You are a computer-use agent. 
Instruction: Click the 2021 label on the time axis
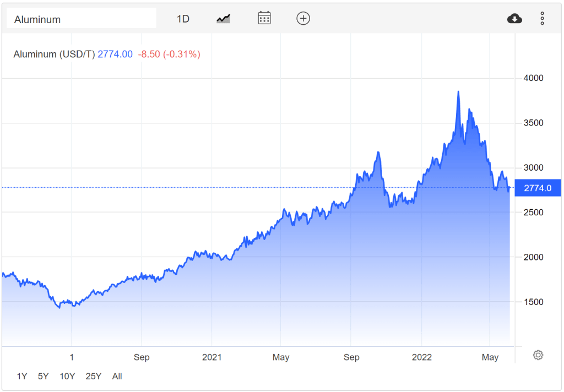click(212, 357)
